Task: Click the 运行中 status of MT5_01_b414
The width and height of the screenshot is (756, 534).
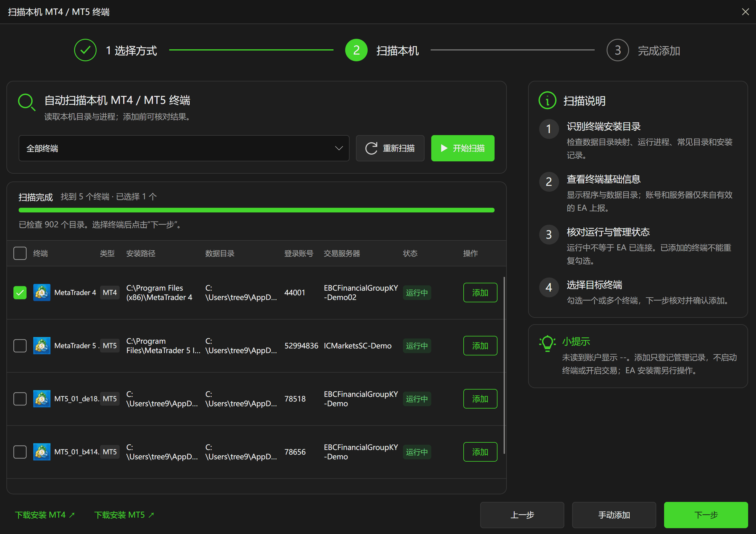Action: [x=417, y=452]
